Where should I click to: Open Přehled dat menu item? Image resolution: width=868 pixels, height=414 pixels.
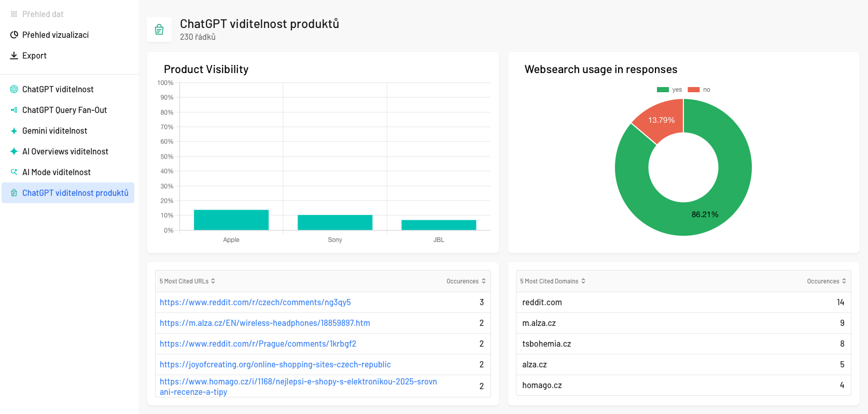[x=43, y=14]
